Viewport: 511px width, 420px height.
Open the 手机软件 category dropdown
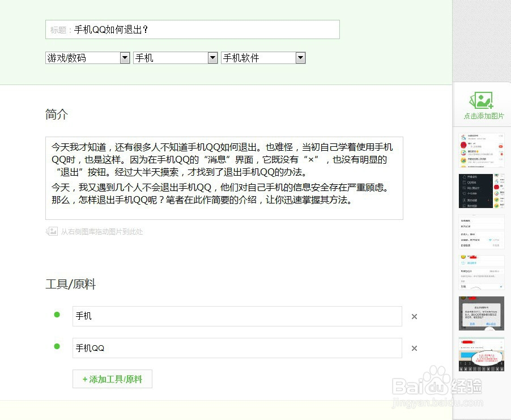(x=263, y=58)
